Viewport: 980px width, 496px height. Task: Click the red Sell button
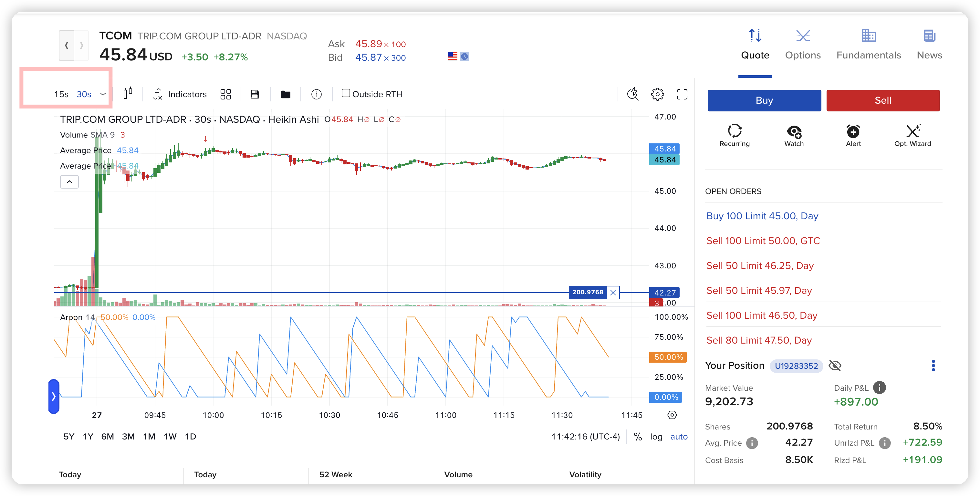(x=882, y=100)
